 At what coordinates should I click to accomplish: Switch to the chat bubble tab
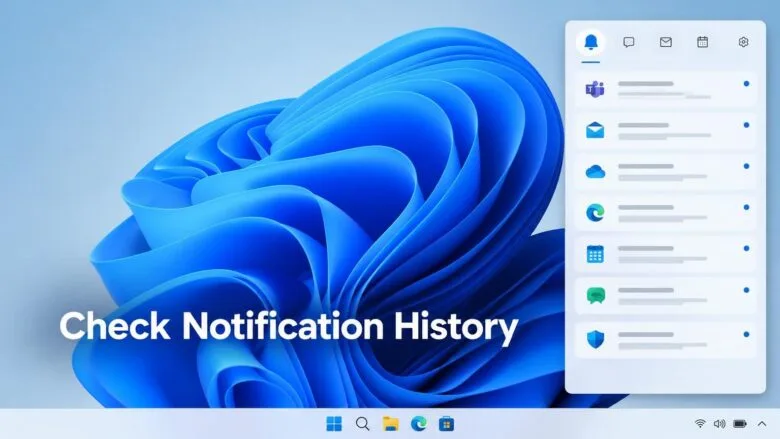(629, 42)
